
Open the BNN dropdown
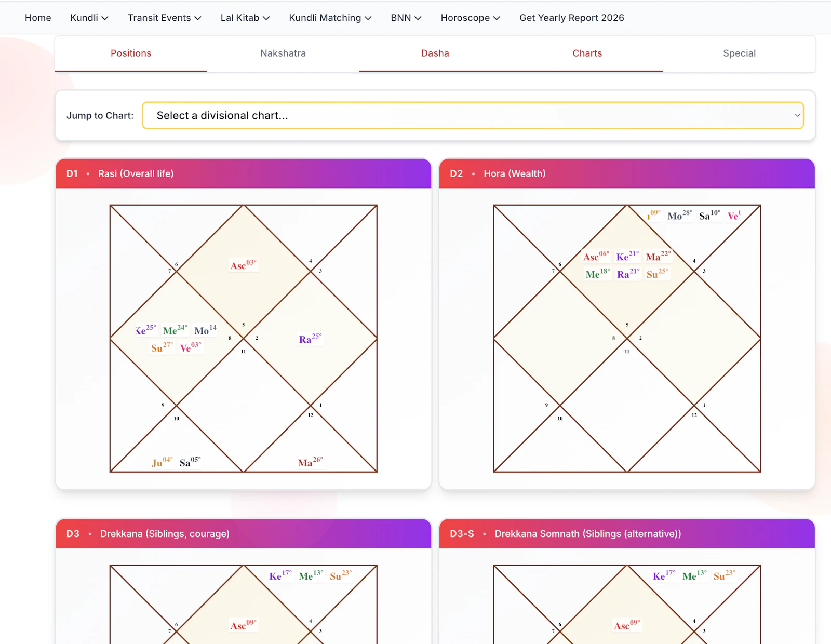[405, 17]
